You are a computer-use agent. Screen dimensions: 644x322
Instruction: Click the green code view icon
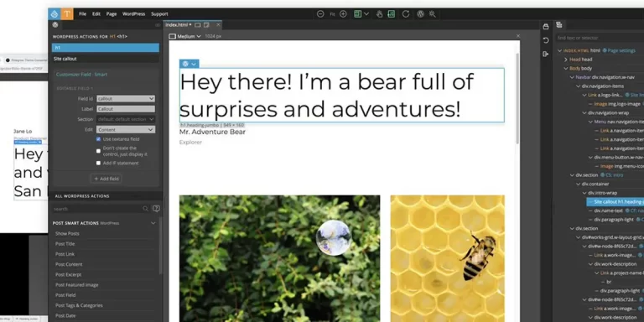[392, 14]
